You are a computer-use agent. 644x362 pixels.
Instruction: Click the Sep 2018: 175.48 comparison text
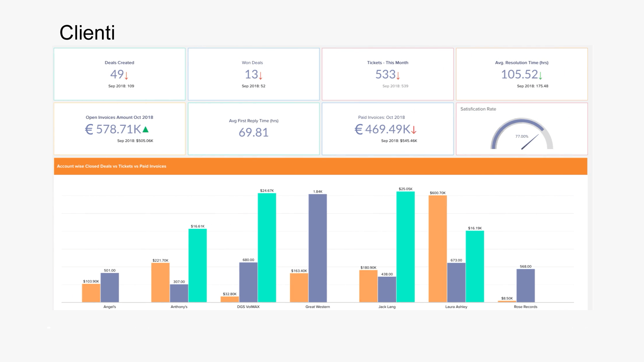(533, 86)
